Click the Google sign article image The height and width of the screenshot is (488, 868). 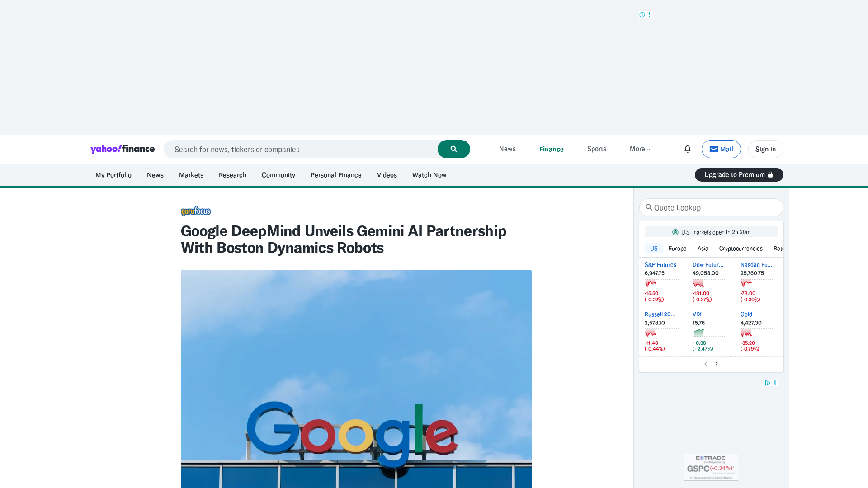coord(356,379)
